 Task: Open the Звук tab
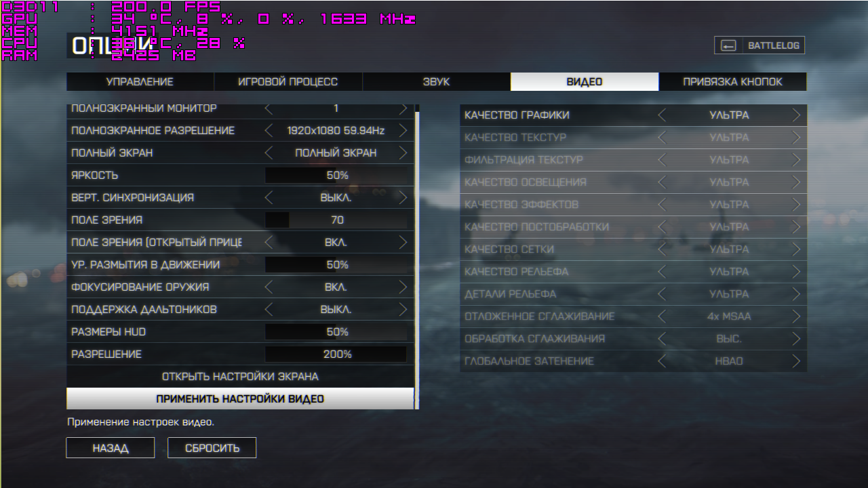[436, 82]
